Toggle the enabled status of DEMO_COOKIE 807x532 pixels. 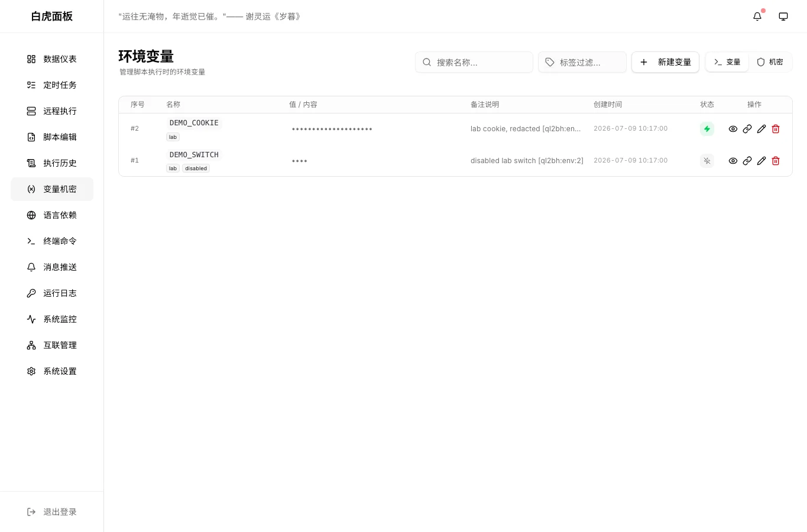pos(707,129)
